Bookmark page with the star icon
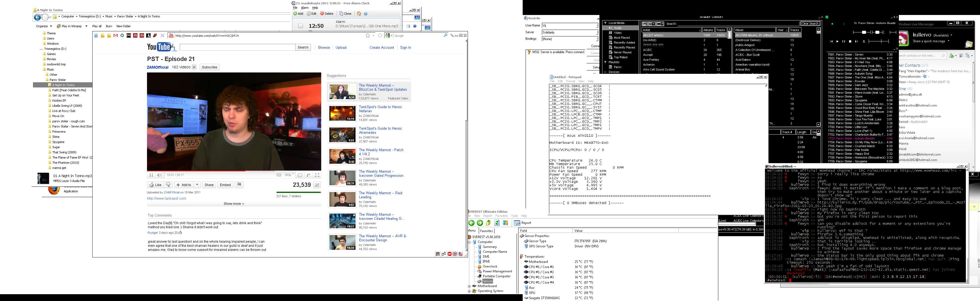 367,36
